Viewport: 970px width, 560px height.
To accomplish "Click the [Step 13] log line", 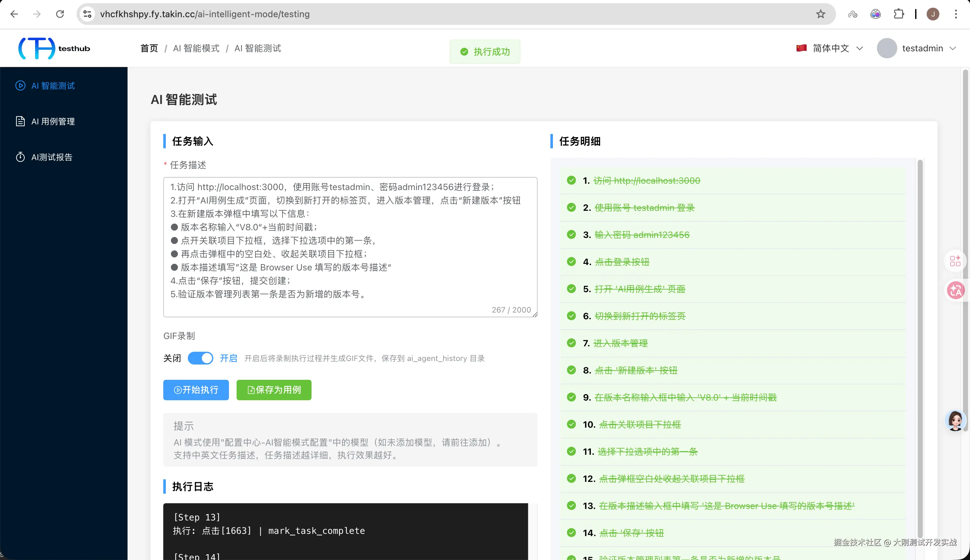I will pyautogui.click(x=196, y=517).
